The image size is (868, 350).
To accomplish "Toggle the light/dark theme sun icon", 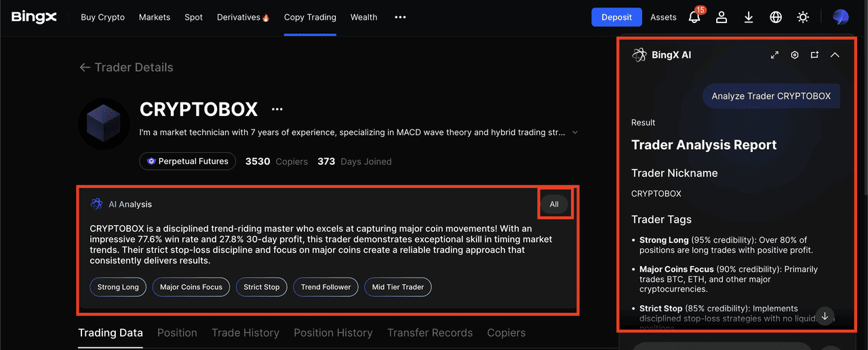I will 803,18.
